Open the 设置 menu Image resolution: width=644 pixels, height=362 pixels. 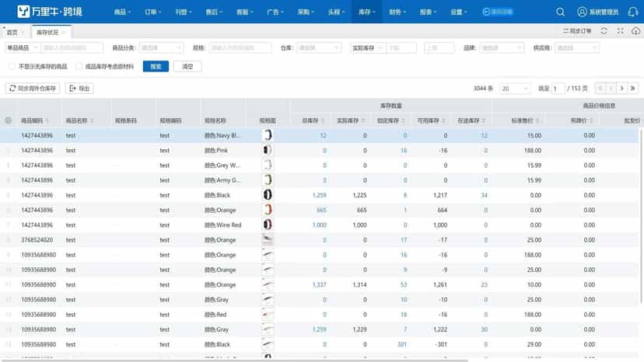point(458,12)
